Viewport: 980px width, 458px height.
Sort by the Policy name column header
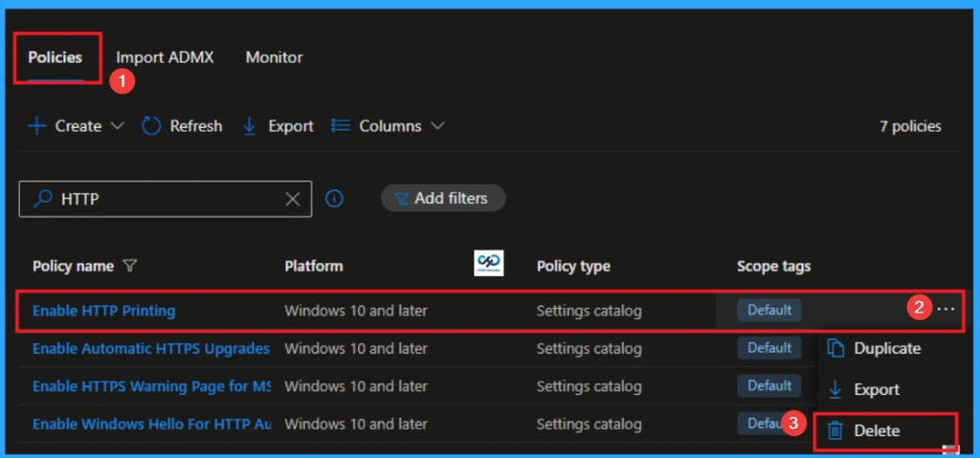pos(73,266)
